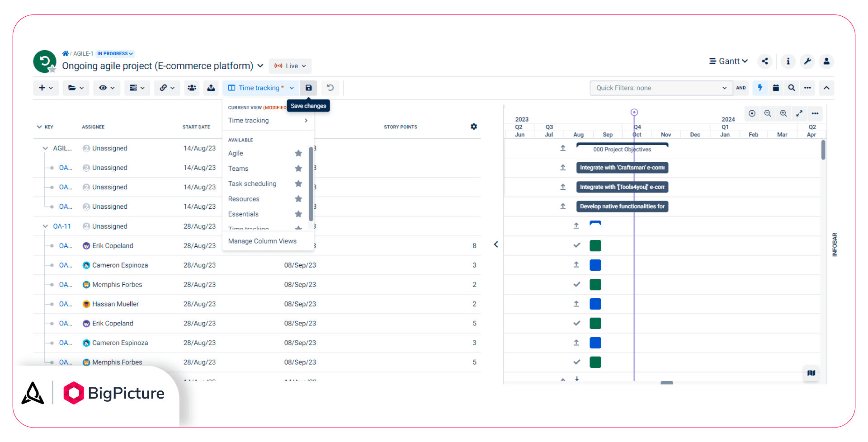Open the Live mode dropdown

tap(290, 66)
